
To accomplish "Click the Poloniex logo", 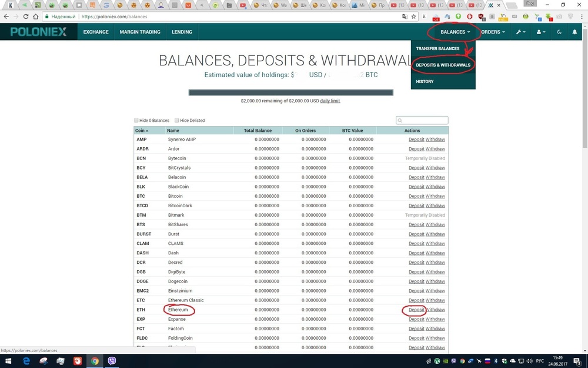I will pyautogui.click(x=39, y=32).
